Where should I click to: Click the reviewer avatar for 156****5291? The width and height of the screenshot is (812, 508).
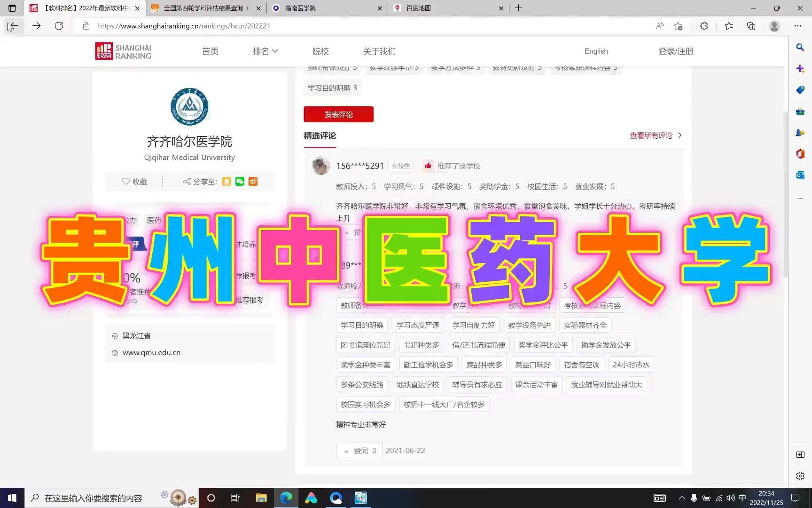(320, 166)
